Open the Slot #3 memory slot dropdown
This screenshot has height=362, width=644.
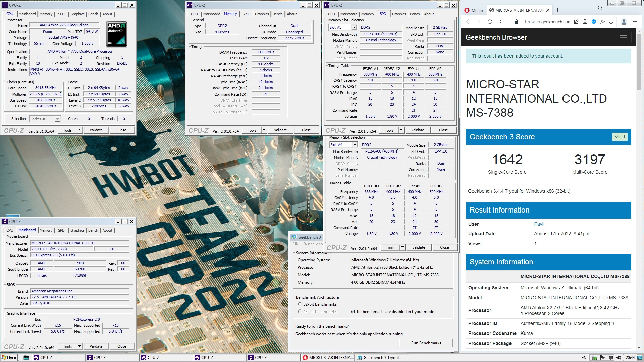pyautogui.click(x=354, y=27)
